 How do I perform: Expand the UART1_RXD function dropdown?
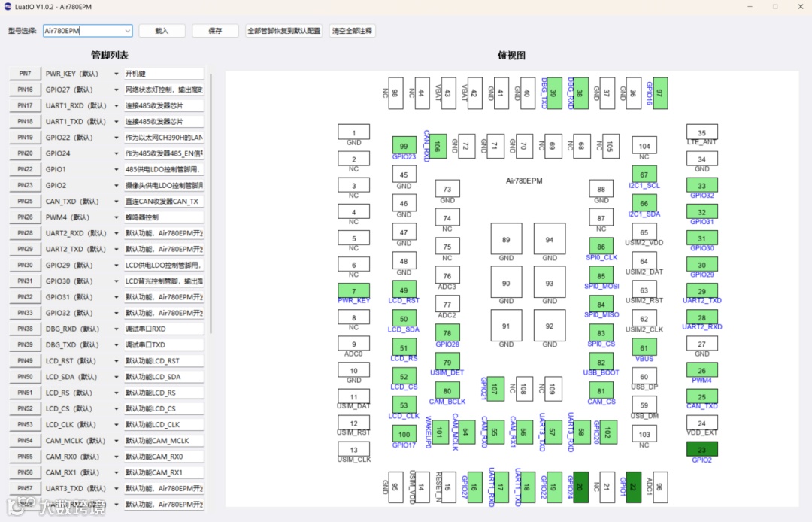pos(116,105)
